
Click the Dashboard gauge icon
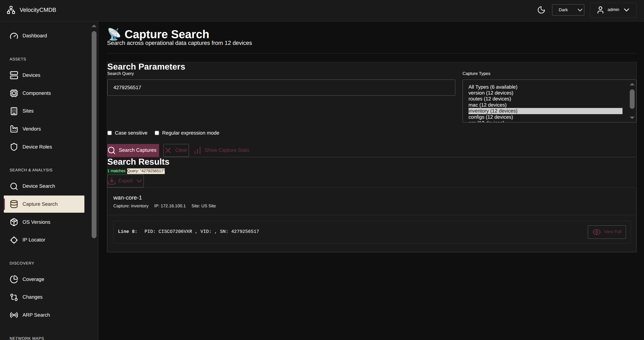(14, 36)
